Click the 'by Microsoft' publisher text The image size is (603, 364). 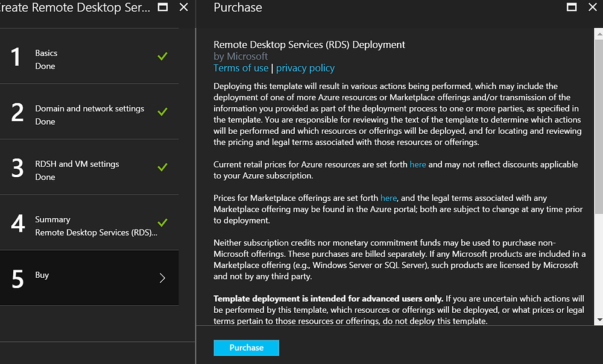click(241, 57)
